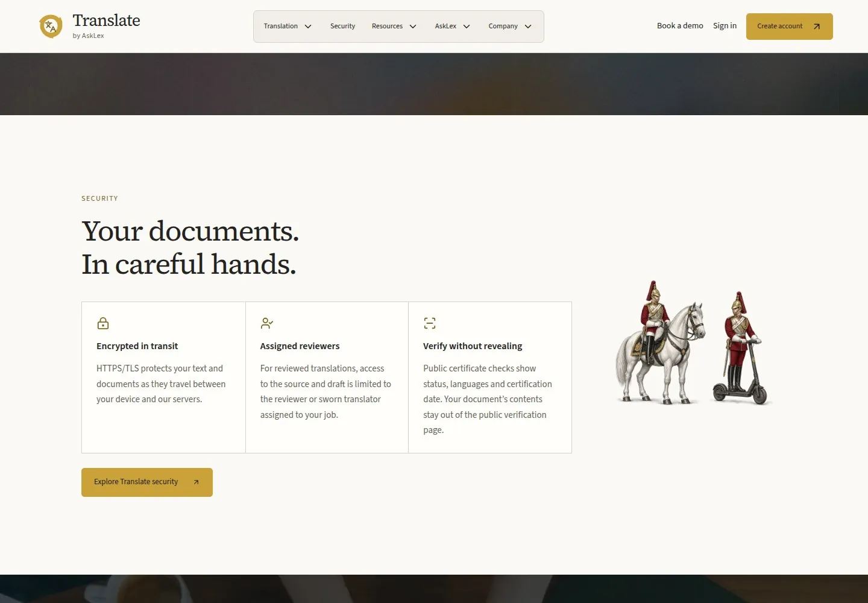Open the AskLex nav menu
The height and width of the screenshot is (603, 868).
click(x=452, y=27)
